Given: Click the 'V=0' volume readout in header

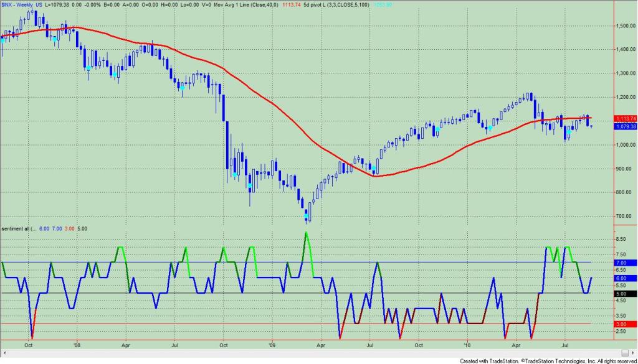Looking at the screenshot, I should click(206, 5).
